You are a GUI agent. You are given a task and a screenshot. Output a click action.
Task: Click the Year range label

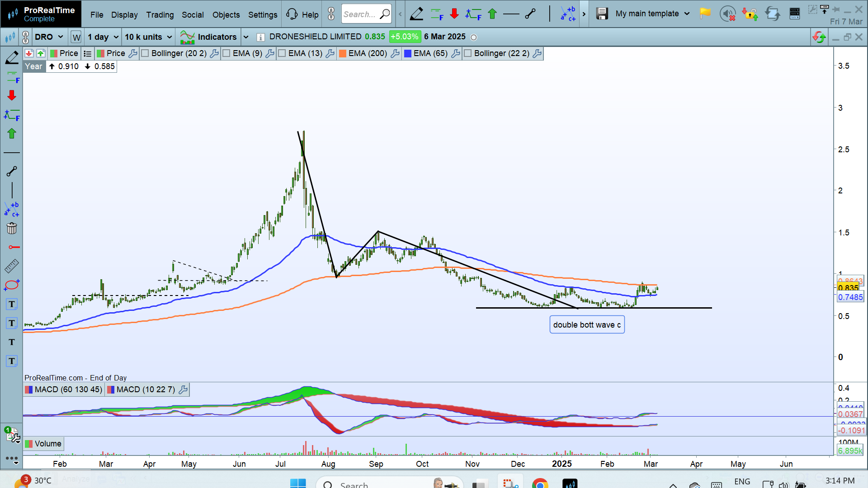pos(33,66)
